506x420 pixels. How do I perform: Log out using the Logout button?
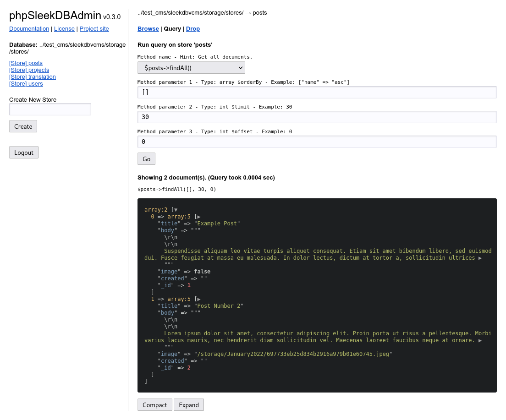[x=24, y=153]
